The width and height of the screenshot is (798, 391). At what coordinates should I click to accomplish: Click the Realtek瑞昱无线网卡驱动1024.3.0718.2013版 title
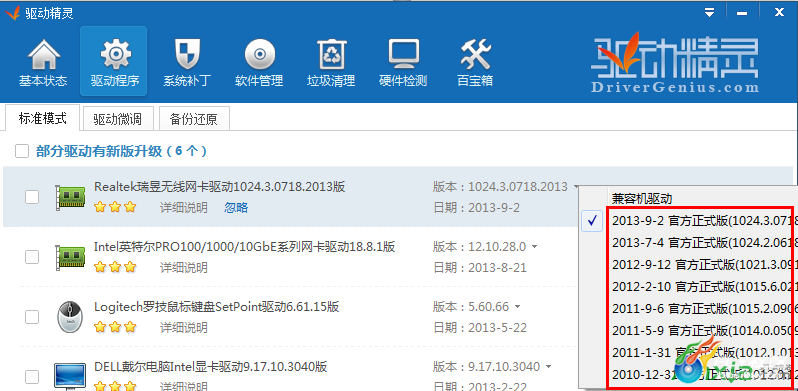click(220, 187)
